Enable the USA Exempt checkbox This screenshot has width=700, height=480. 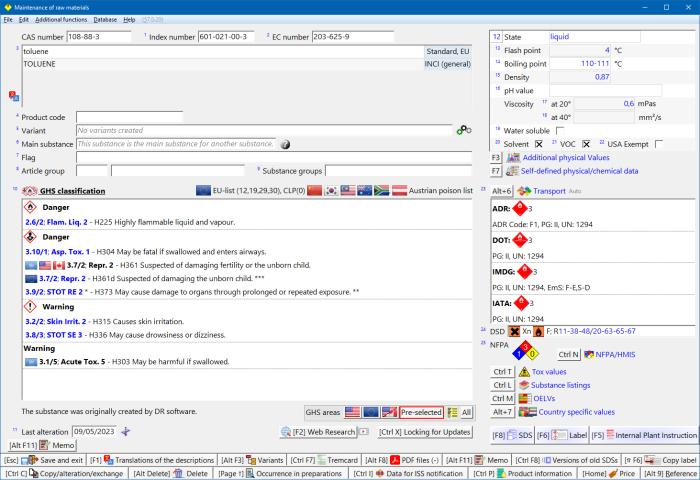tap(659, 144)
